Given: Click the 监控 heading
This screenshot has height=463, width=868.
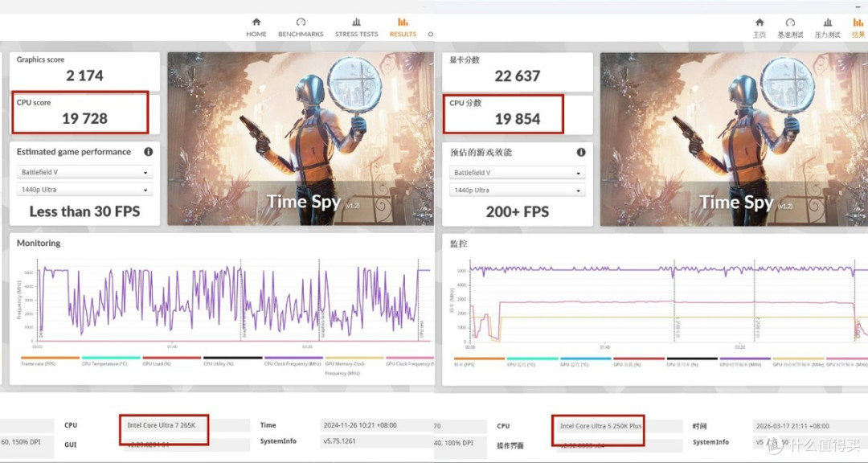Looking at the screenshot, I should pos(458,244).
